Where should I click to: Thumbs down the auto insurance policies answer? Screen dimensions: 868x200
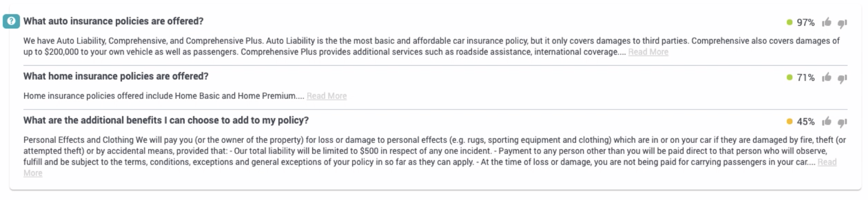pos(842,23)
